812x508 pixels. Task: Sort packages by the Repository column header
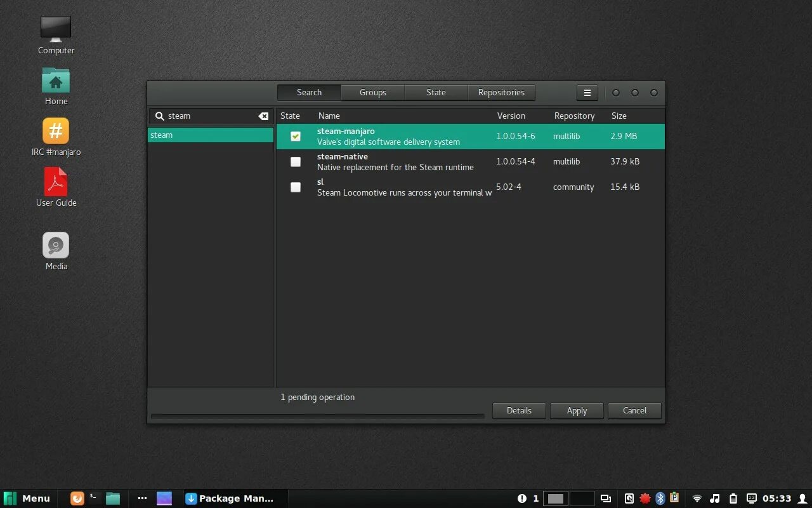pos(574,116)
